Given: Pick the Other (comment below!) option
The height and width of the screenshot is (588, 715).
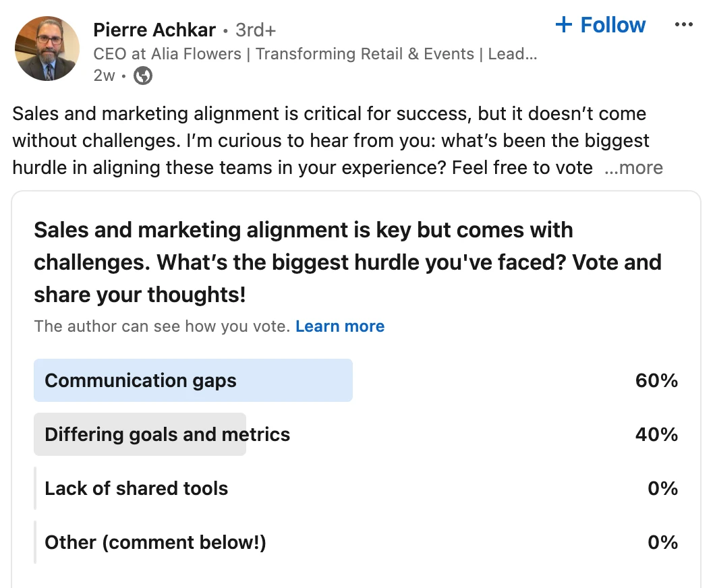Looking at the screenshot, I should tap(154, 542).
